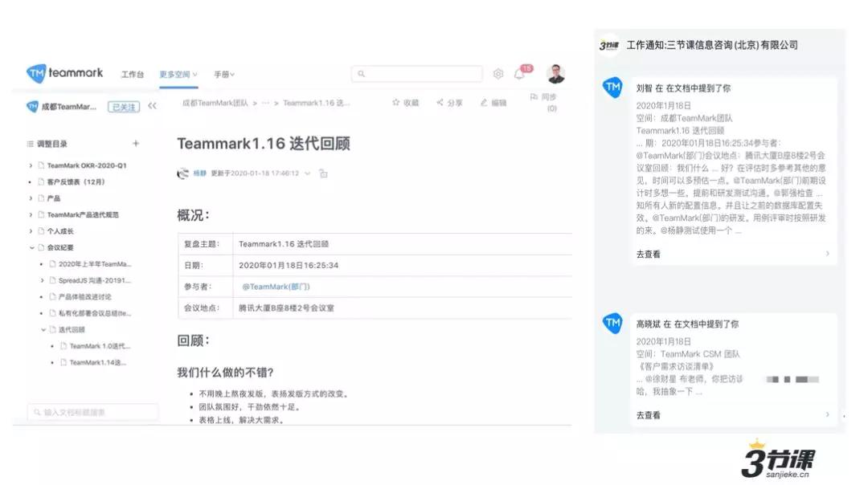Click the 成都TeamMar... space icon in sidebar
This screenshot has width=868, height=485.
(33, 106)
